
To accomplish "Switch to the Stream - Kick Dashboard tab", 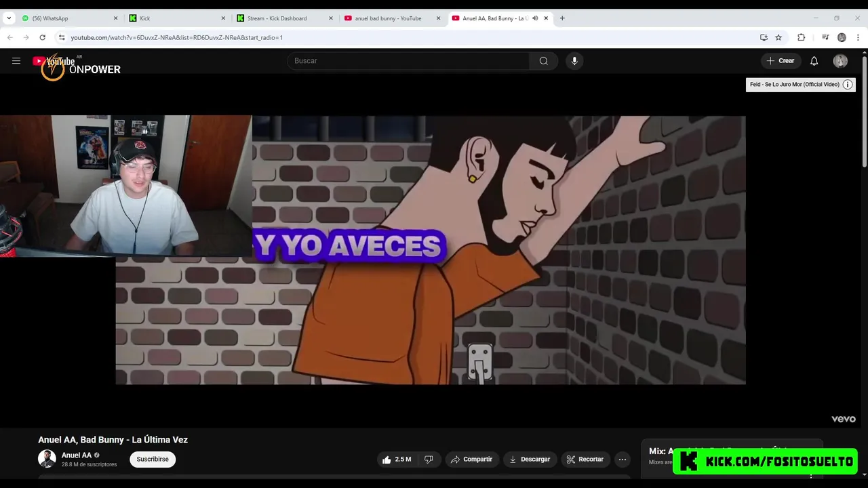I will (x=284, y=18).
